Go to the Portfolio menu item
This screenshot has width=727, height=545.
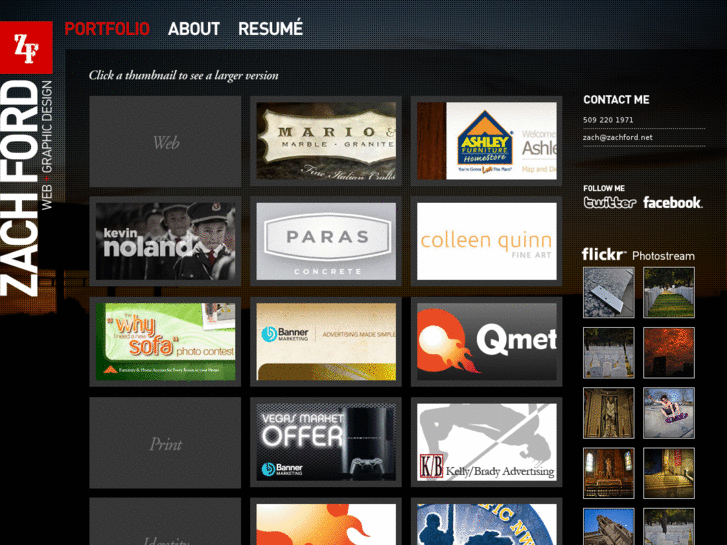point(107,29)
